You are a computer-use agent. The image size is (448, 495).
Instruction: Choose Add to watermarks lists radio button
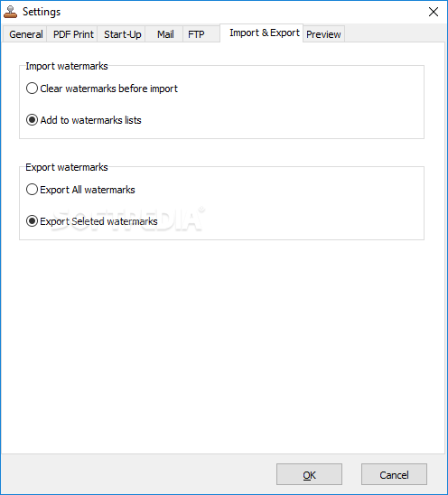[x=84, y=120]
